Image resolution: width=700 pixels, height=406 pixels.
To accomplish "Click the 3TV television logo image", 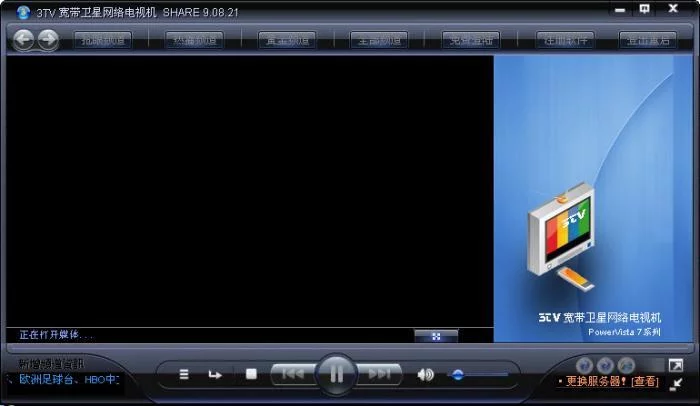I will [562, 236].
